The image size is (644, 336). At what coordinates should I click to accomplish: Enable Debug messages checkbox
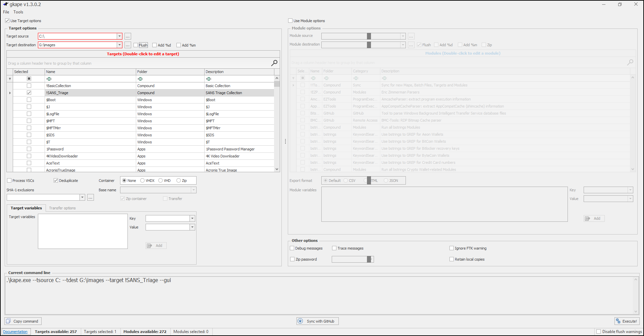pyautogui.click(x=292, y=248)
